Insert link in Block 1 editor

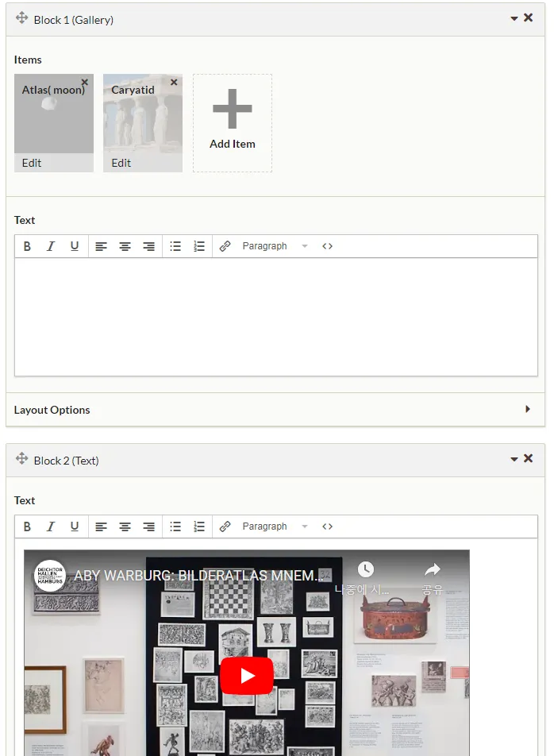tap(225, 246)
